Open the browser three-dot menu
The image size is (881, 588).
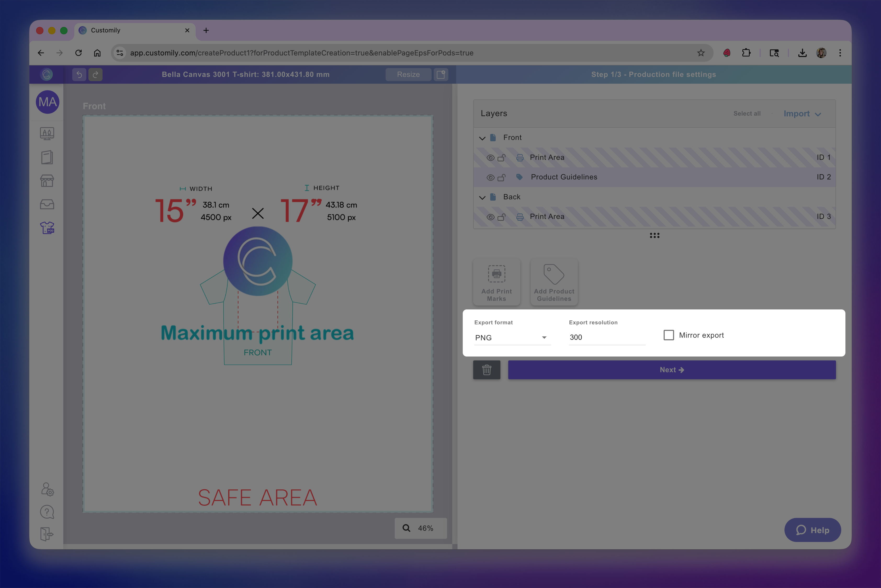[840, 53]
